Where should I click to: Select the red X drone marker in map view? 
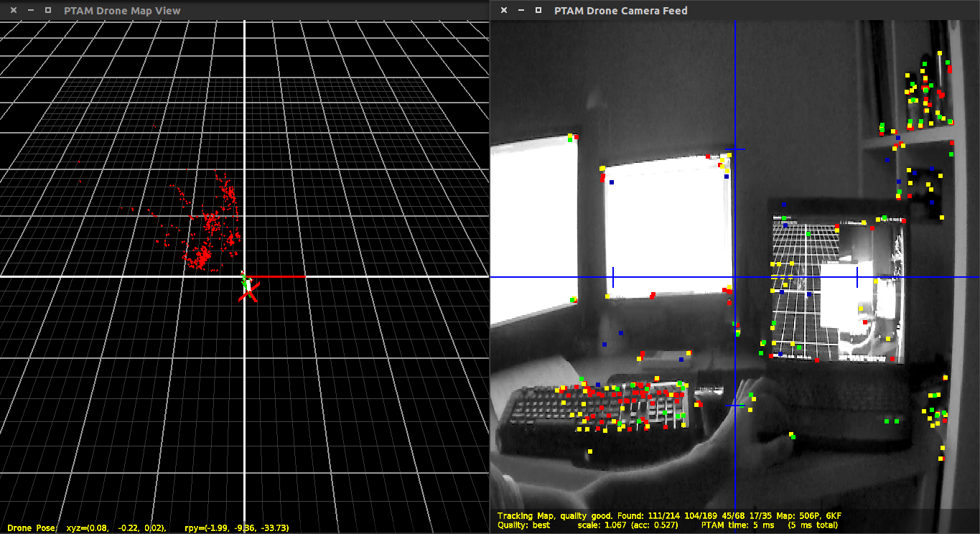[248, 291]
